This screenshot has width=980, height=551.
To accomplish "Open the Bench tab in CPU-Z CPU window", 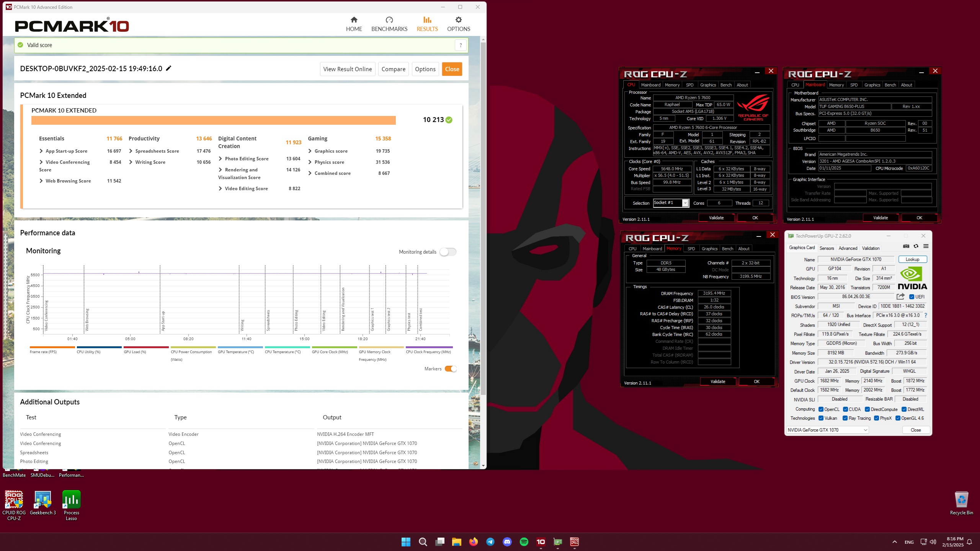I will (x=726, y=85).
